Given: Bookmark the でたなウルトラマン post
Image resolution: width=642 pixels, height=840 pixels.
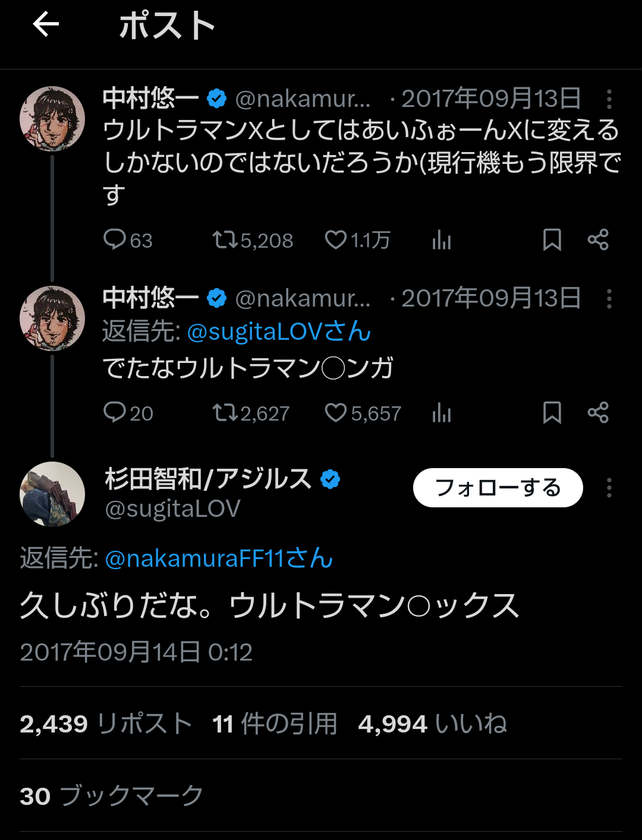Looking at the screenshot, I should [552, 412].
